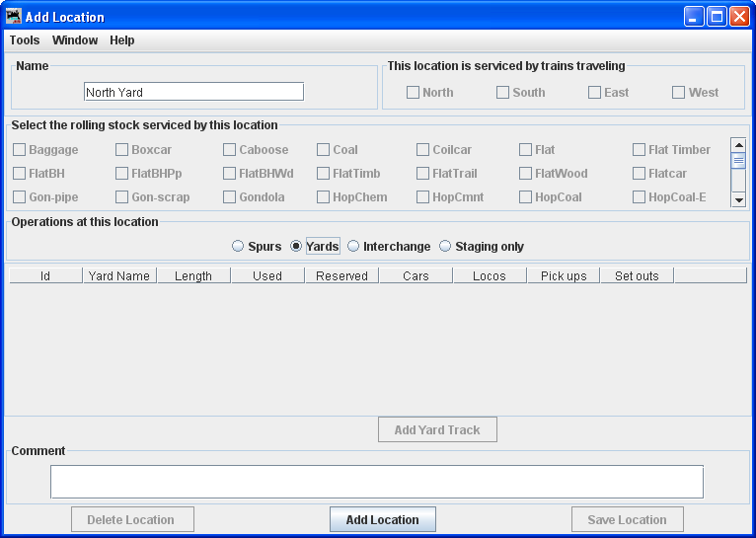The width and height of the screenshot is (756, 538).
Task: Click the Length column header
Action: (193, 276)
